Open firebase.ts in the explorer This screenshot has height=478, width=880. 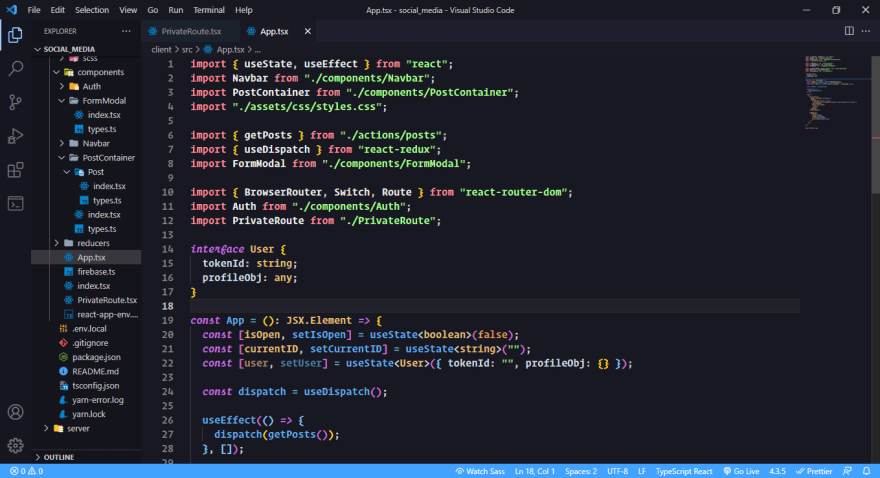tap(96, 272)
